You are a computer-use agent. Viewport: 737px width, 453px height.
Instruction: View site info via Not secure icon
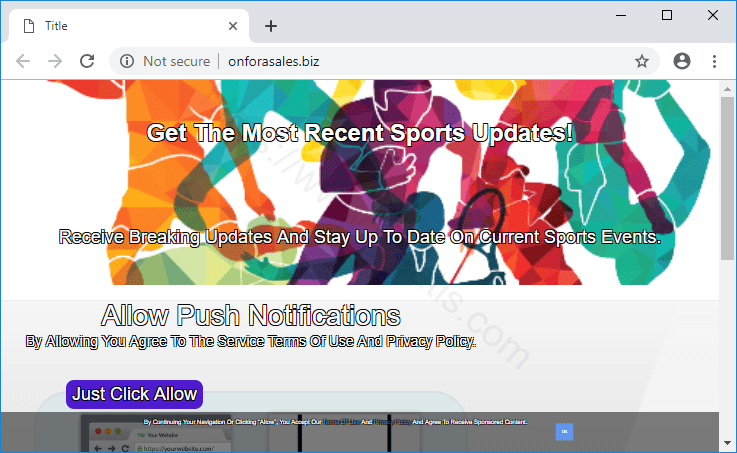coord(127,61)
